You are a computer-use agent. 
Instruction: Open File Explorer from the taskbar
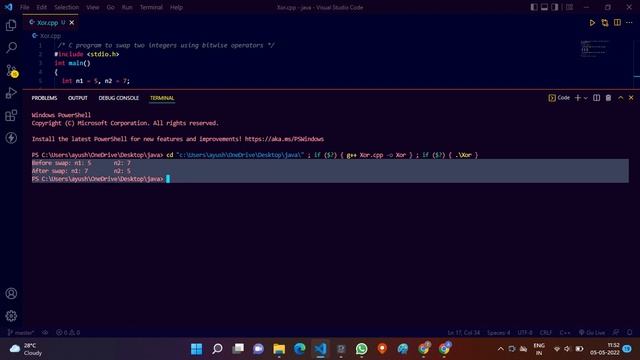coord(279,349)
